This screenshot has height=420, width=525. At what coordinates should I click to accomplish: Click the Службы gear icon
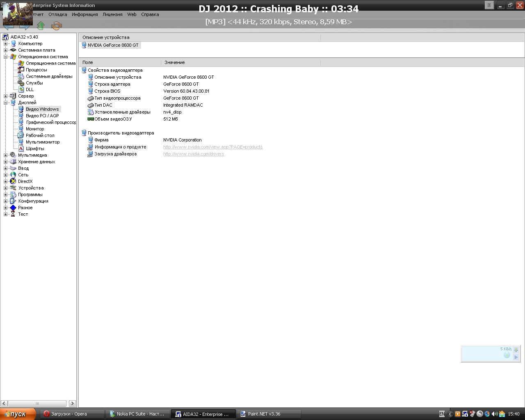pyautogui.click(x=21, y=83)
